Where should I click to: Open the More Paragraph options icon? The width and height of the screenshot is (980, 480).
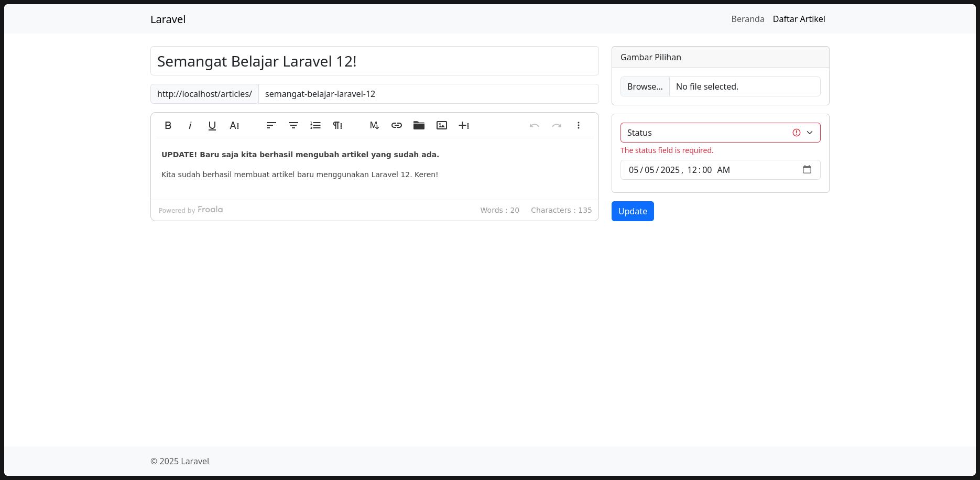tap(337, 125)
